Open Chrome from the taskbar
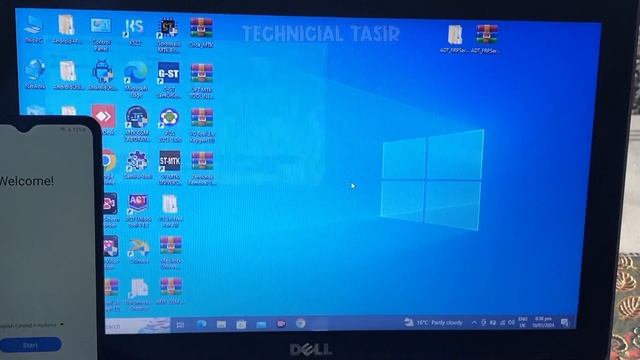 pos(301,323)
